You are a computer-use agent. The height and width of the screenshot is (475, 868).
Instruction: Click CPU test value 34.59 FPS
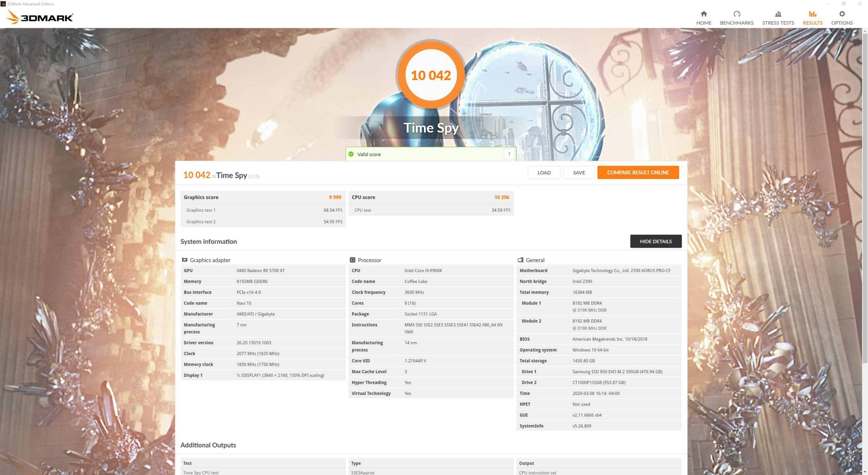click(x=500, y=210)
